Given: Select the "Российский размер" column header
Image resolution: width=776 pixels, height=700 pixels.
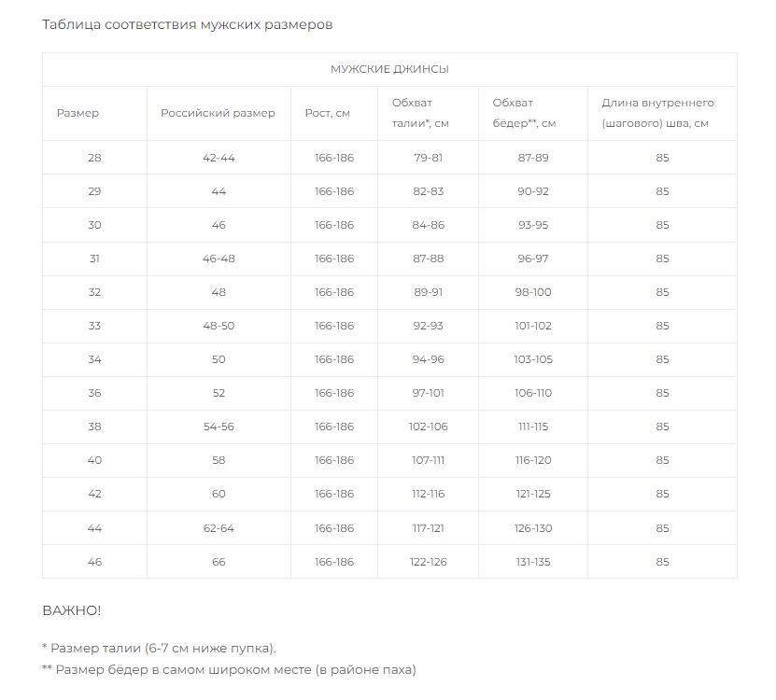Looking at the screenshot, I should click(218, 113).
